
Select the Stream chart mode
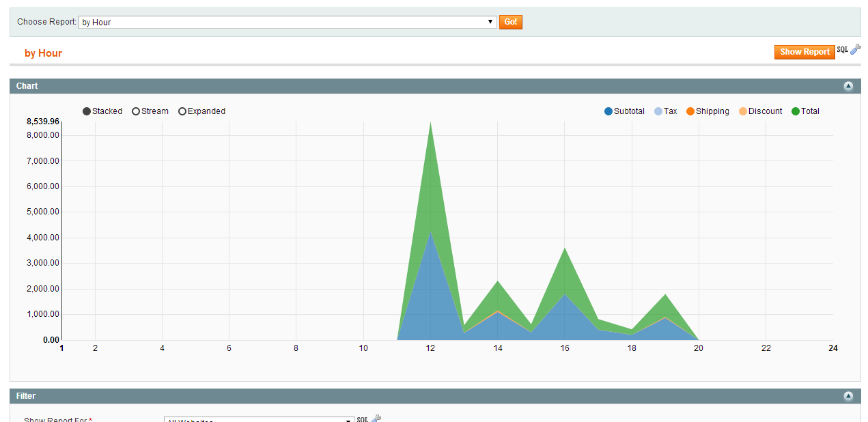point(150,111)
